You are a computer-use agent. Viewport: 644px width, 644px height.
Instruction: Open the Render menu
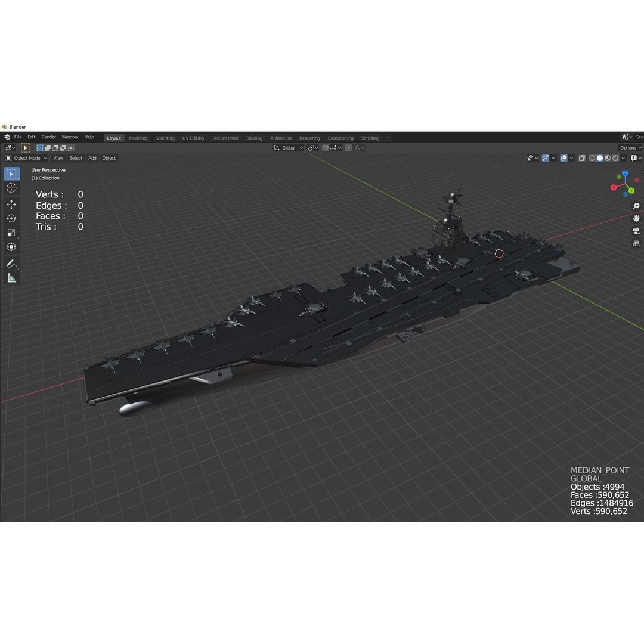click(x=48, y=137)
